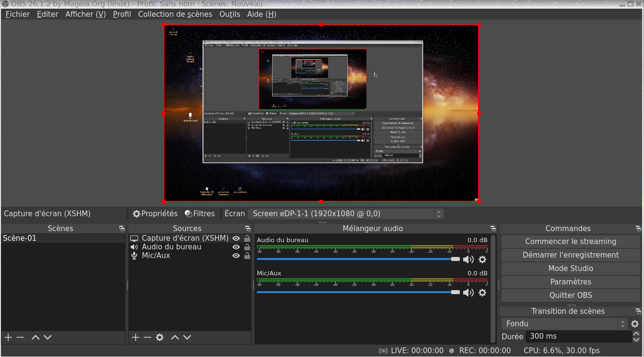644x357 pixels.
Task: Decrease Durée with down arrow
Action: coord(636,339)
